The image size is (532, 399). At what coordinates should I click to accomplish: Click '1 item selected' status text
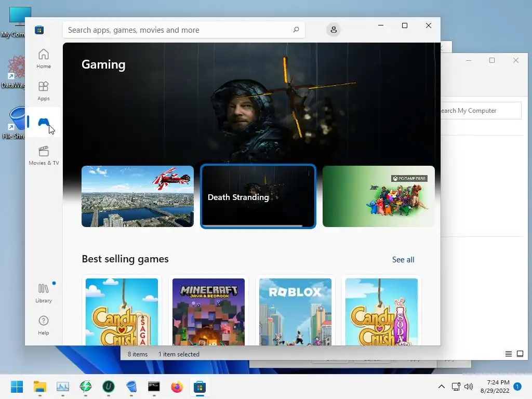(x=179, y=354)
